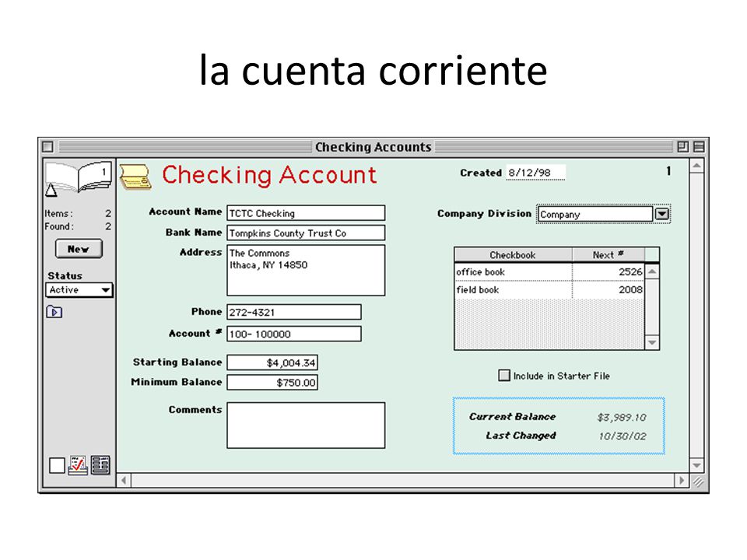This screenshot has height=560, width=747.
Task: Toggle Include in Starter File checkbox
Action: 504,375
